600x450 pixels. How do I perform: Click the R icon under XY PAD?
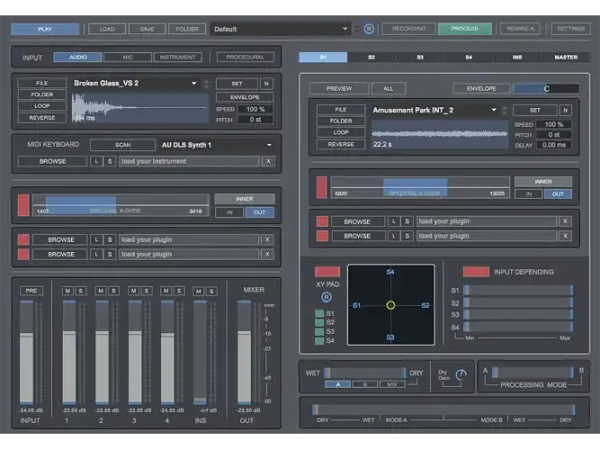(326, 297)
